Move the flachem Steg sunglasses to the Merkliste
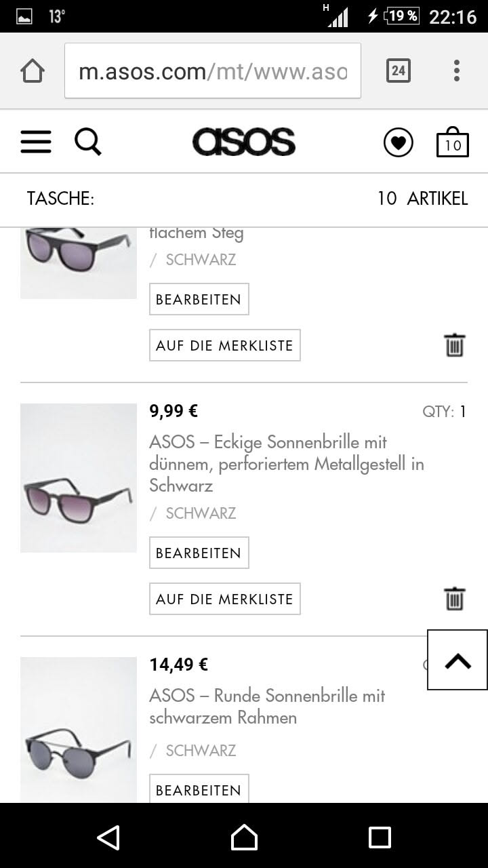Image resolution: width=488 pixels, height=868 pixels. pyautogui.click(x=224, y=345)
